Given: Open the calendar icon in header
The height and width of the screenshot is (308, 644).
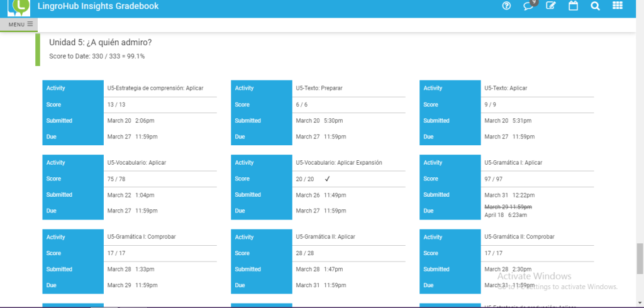Looking at the screenshot, I should (x=574, y=6).
